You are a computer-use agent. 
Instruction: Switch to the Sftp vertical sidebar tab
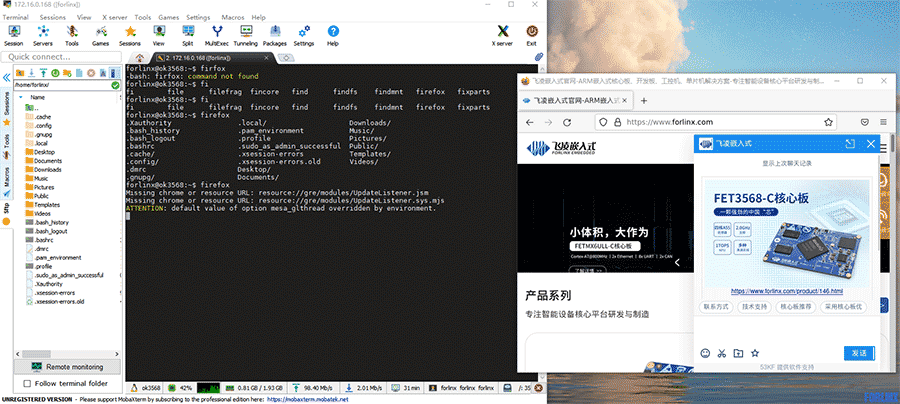tap(6, 212)
